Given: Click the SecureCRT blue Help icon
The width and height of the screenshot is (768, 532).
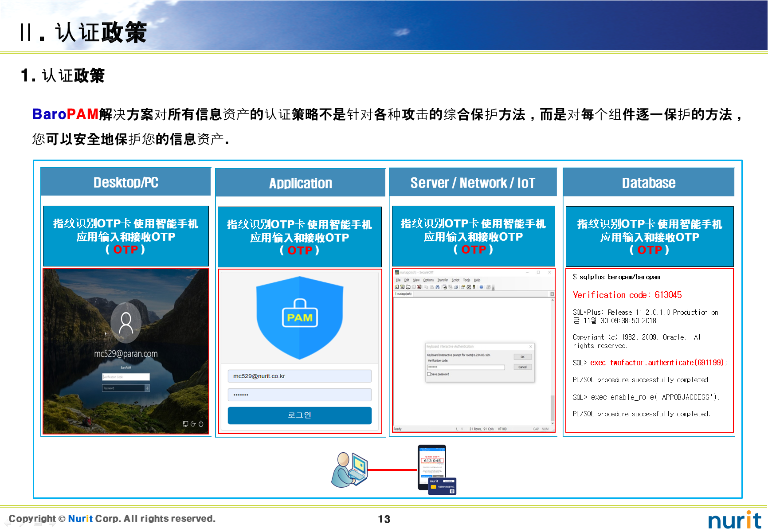Looking at the screenshot, I should coord(482,287).
